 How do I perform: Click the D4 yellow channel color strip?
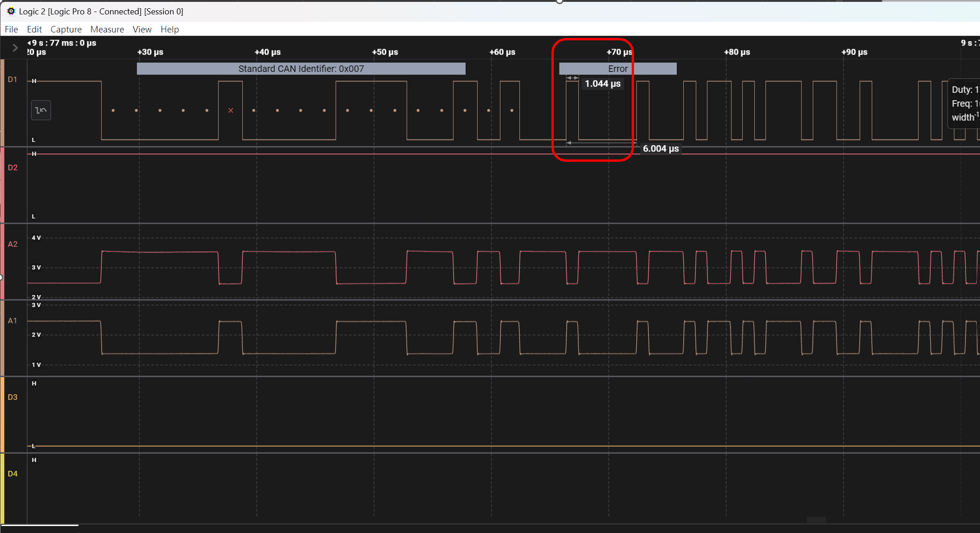(x=2, y=489)
